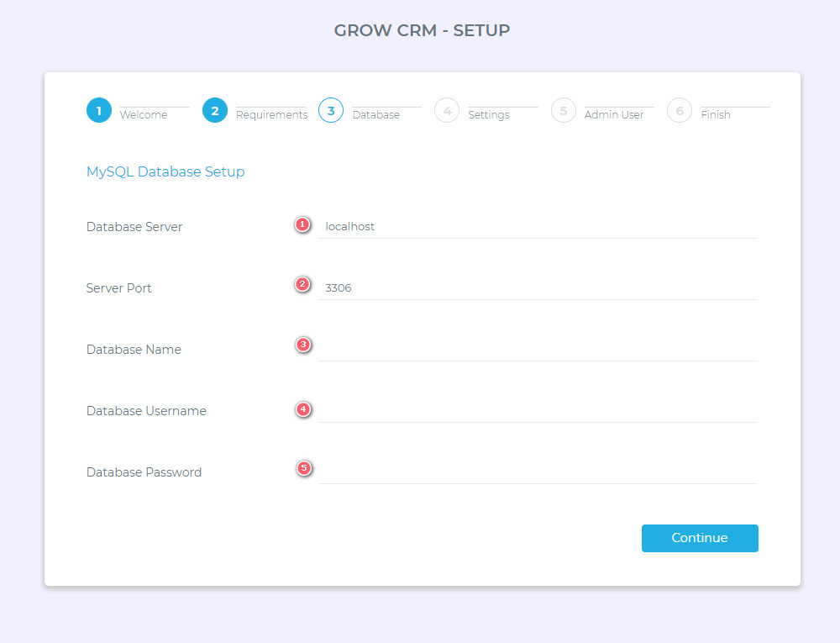Click the step 4 Settings circle

pyautogui.click(x=448, y=110)
